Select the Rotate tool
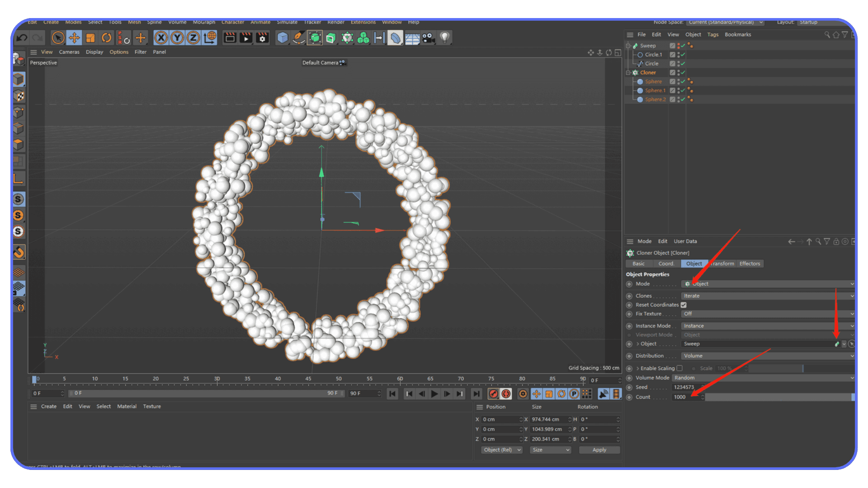Viewport: 868px width, 488px height. pyautogui.click(x=107, y=38)
